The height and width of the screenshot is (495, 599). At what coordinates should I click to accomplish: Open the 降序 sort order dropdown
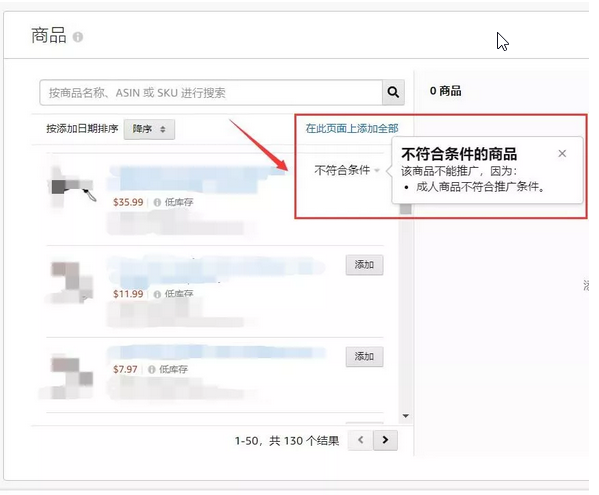149,129
